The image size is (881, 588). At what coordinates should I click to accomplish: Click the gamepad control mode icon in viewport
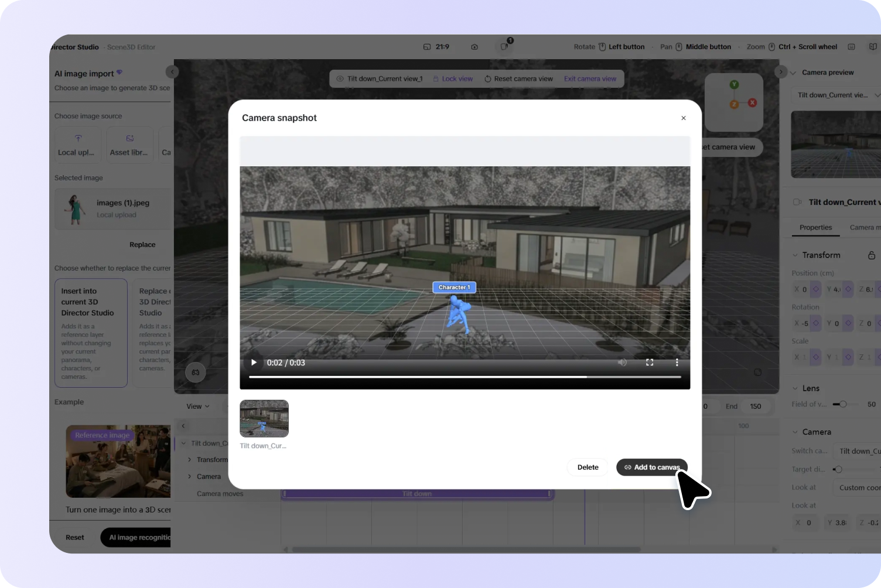pos(196,372)
